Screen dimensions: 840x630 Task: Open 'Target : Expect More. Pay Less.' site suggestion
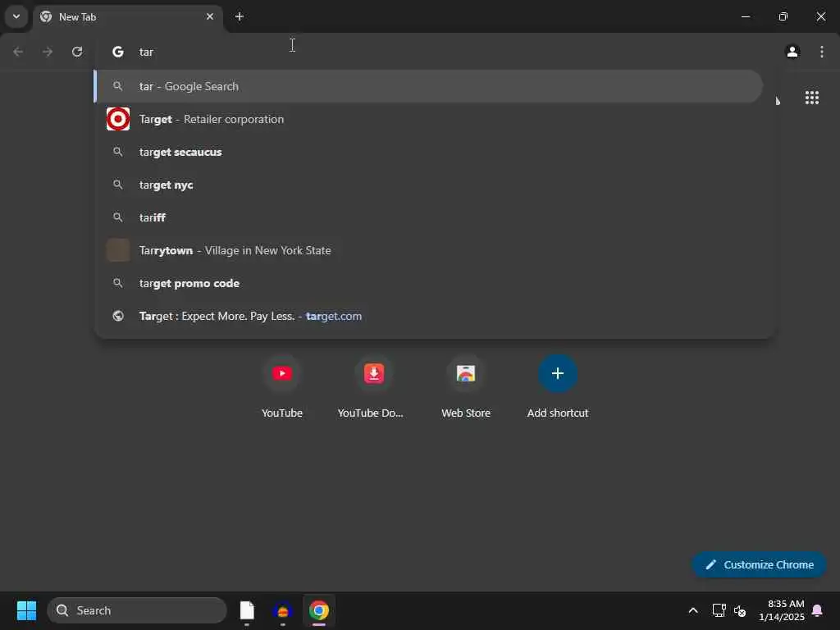tap(428, 316)
